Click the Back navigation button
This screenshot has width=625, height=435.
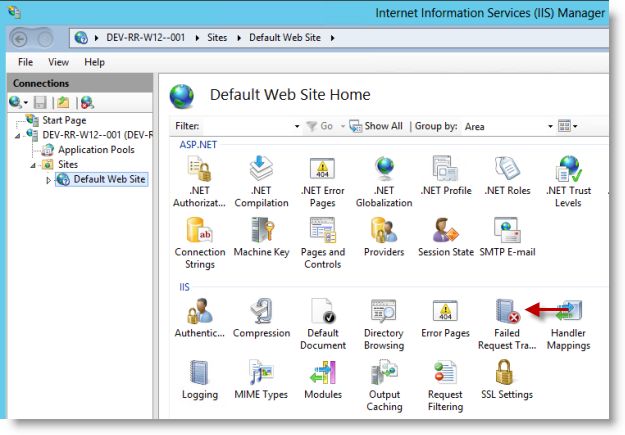point(19,39)
